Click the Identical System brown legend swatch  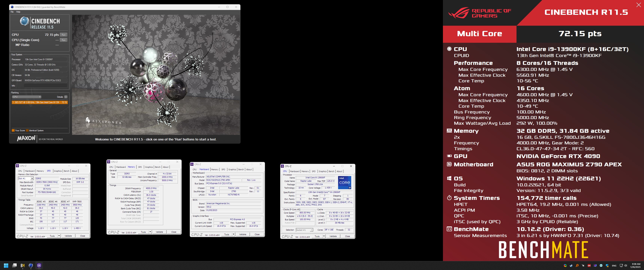coord(27,130)
